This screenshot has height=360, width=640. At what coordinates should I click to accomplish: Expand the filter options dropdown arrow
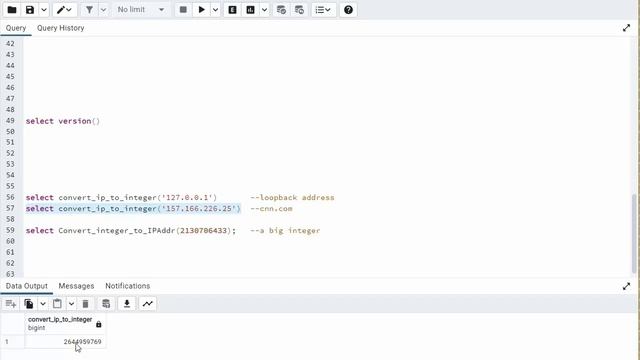pyautogui.click(x=103, y=10)
